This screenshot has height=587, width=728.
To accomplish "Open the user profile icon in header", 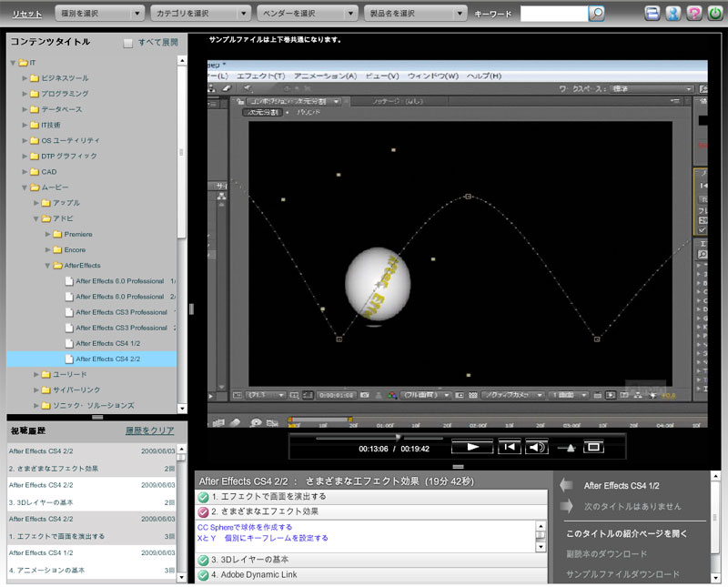I will click(672, 14).
